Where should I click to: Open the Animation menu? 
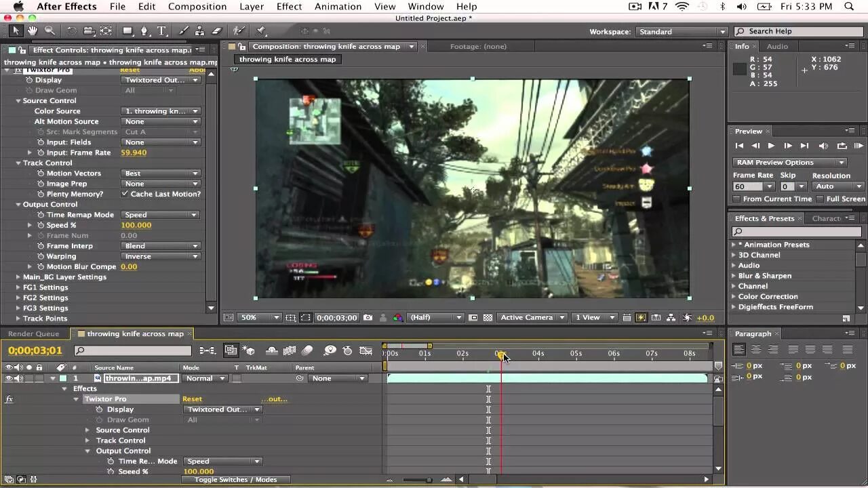338,7
